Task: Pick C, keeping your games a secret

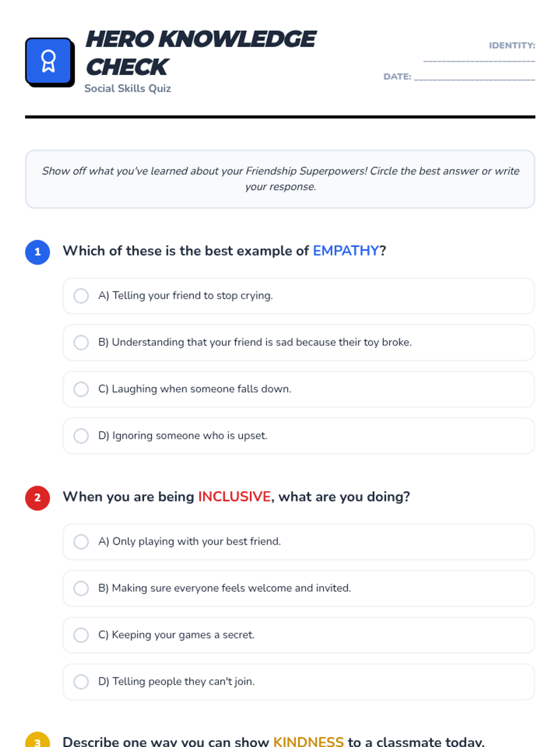Action: [x=299, y=635]
